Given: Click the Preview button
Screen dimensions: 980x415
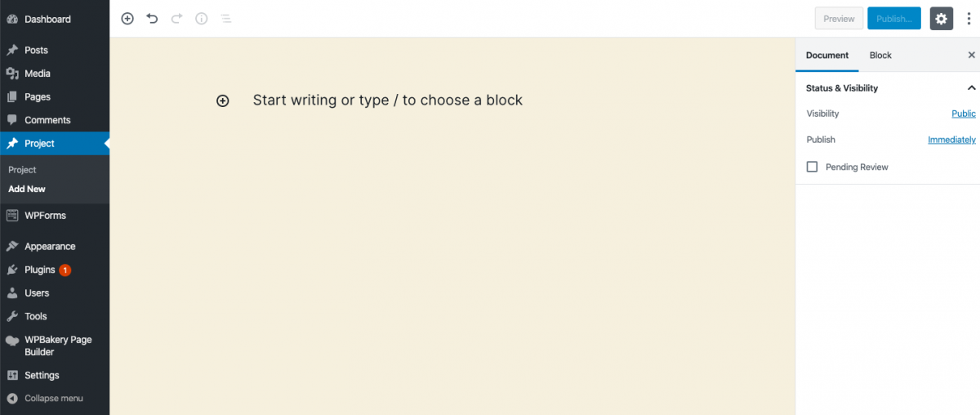Looking at the screenshot, I should click(x=839, y=18).
